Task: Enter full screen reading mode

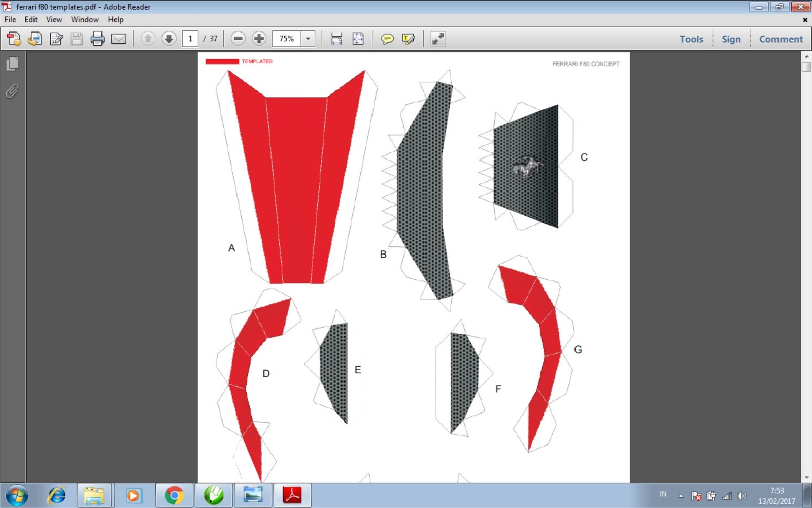Action: tap(438, 38)
